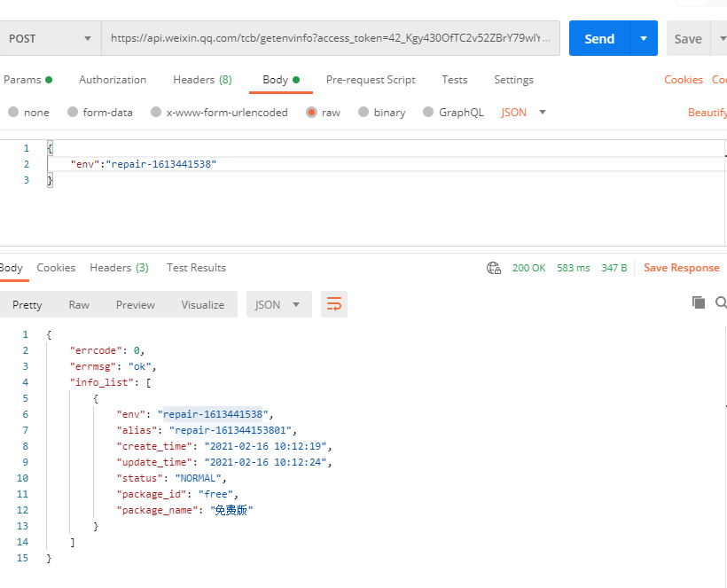
Task: Switch to Test Results tab
Action: click(197, 268)
